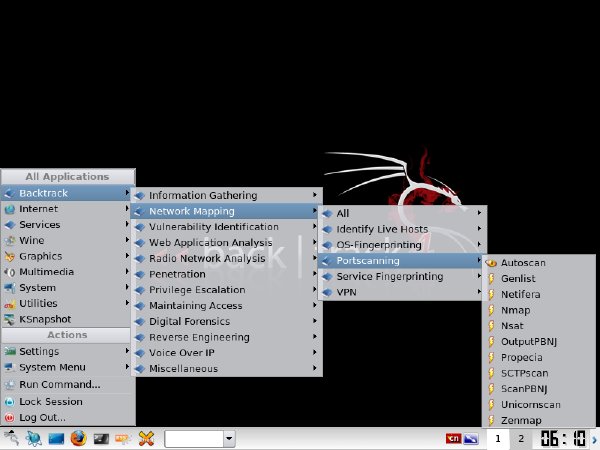Launch Genlist port scanner
The height and width of the screenshot is (450, 600).
pyautogui.click(x=539, y=279)
